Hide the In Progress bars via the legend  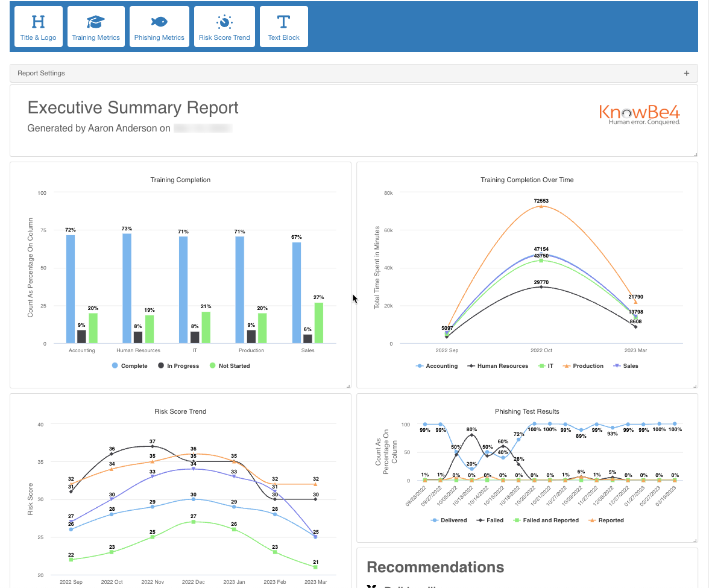(x=178, y=365)
